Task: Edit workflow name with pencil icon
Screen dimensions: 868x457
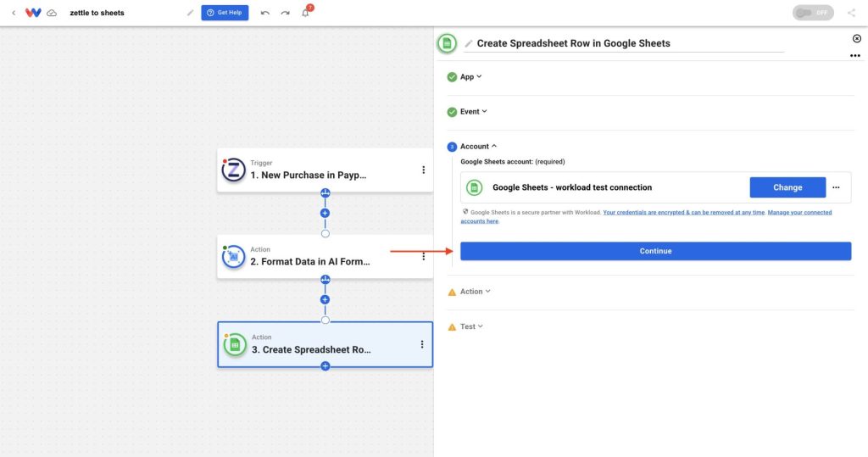Action: click(191, 13)
